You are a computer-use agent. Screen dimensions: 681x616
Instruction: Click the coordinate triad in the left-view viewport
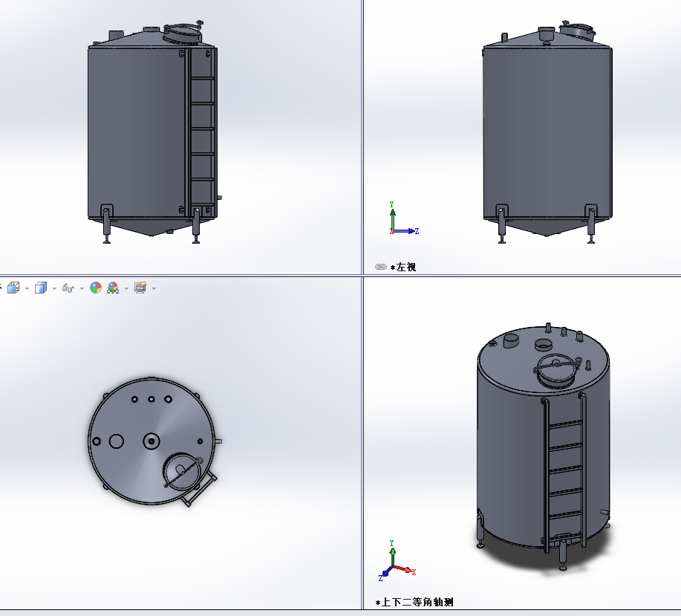[403, 218]
